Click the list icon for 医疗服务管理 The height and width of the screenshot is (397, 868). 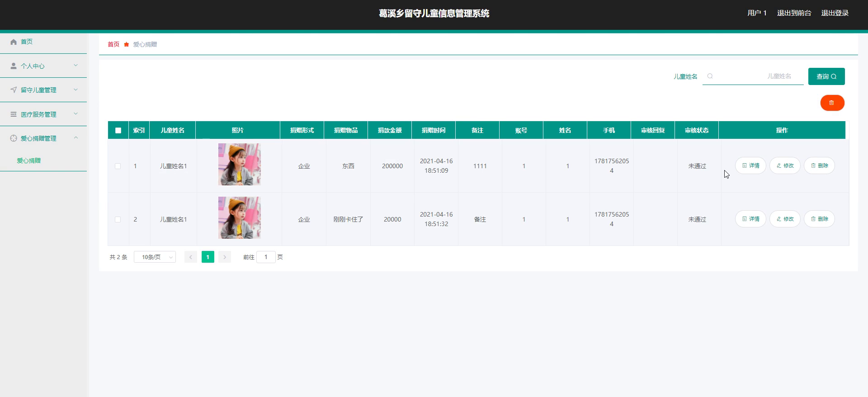coord(14,114)
